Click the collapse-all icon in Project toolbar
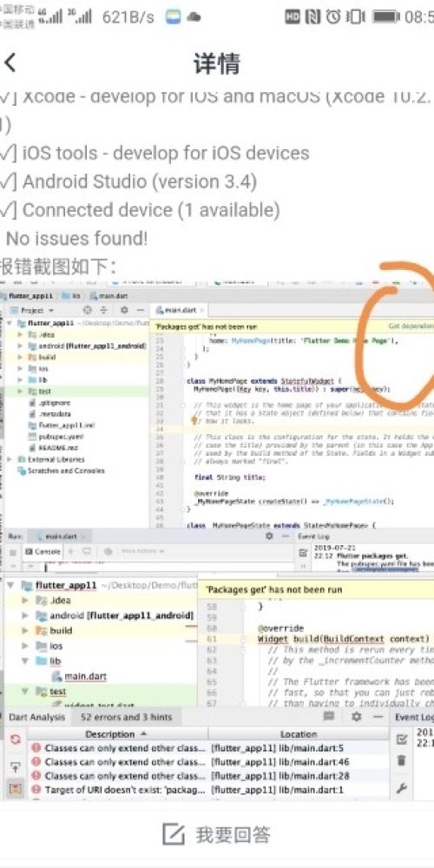The width and height of the screenshot is (434, 868). click(103, 311)
